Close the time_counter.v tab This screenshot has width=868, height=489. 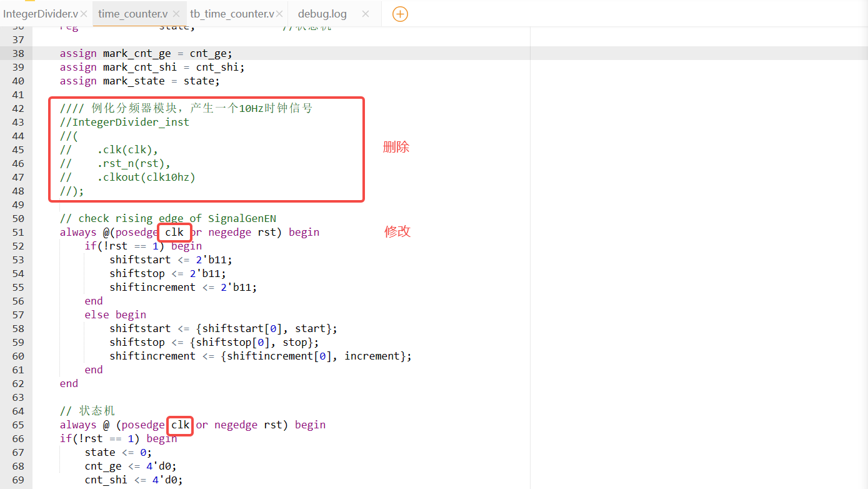[176, 14]
